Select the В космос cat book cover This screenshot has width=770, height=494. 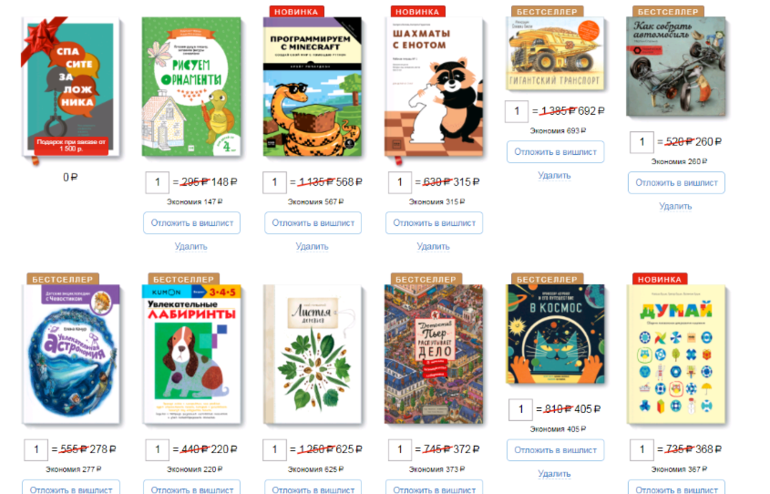click(555, 334)
